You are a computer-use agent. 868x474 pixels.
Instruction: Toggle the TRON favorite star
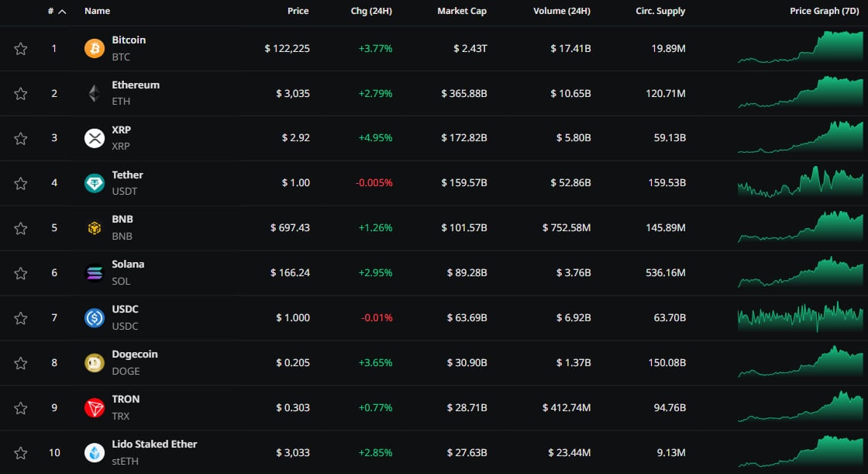20,408
